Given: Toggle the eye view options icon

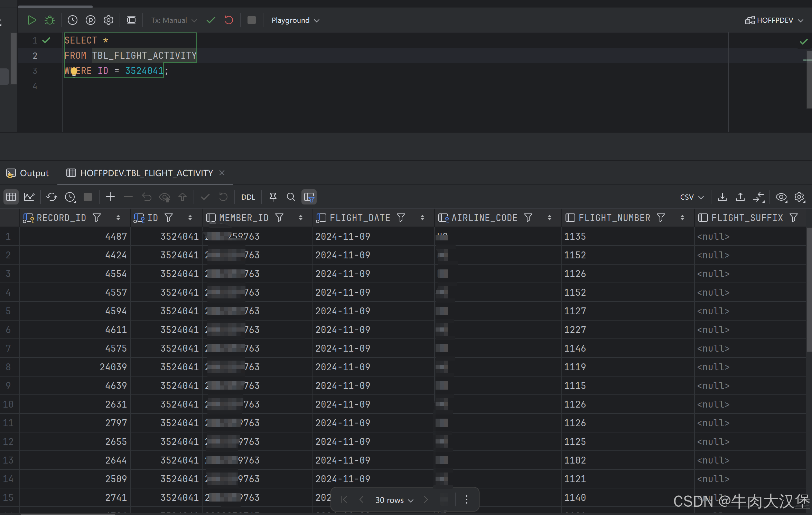Looking at the screenshot, I should 781,197.
